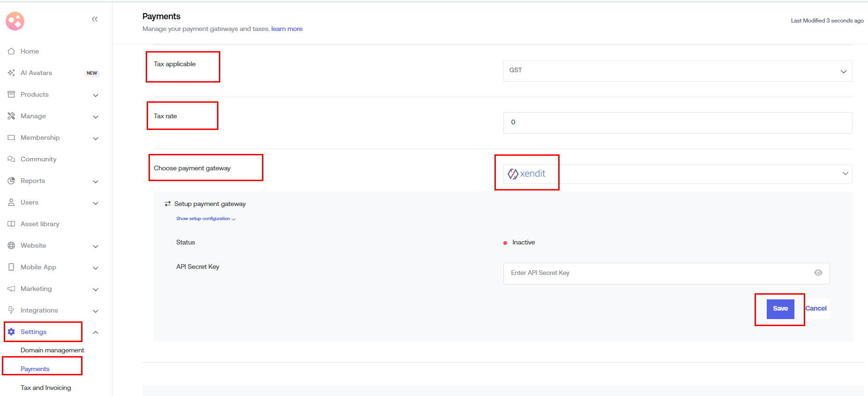The width and height of the screenshot is (868, 396).
Task: Click the Community chat bubble icon
Action: (11, 159)
